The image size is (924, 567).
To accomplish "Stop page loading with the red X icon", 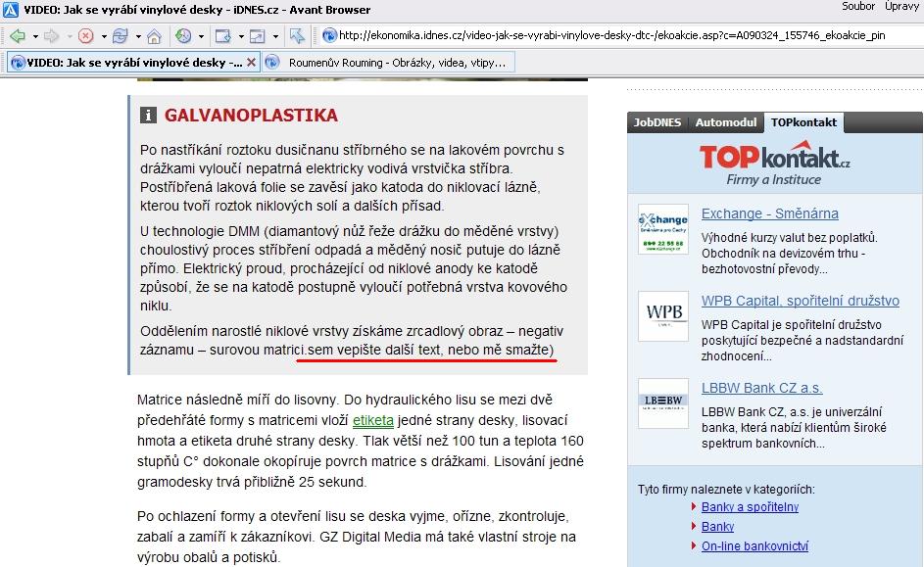I will point(86,36).
